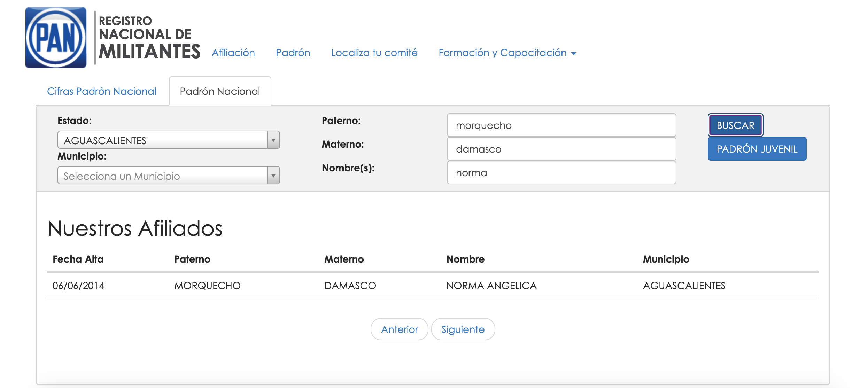Click the Registro Nacional de Militantes title

[x=149, y=38]
